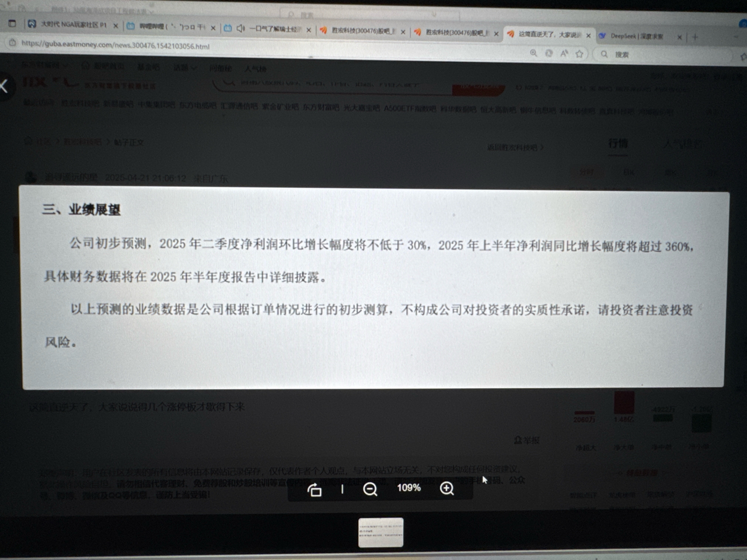Screen dimensions: 747x560
Task: Open the 东方财富网 navigation dropdown
Action: (44, 66)
